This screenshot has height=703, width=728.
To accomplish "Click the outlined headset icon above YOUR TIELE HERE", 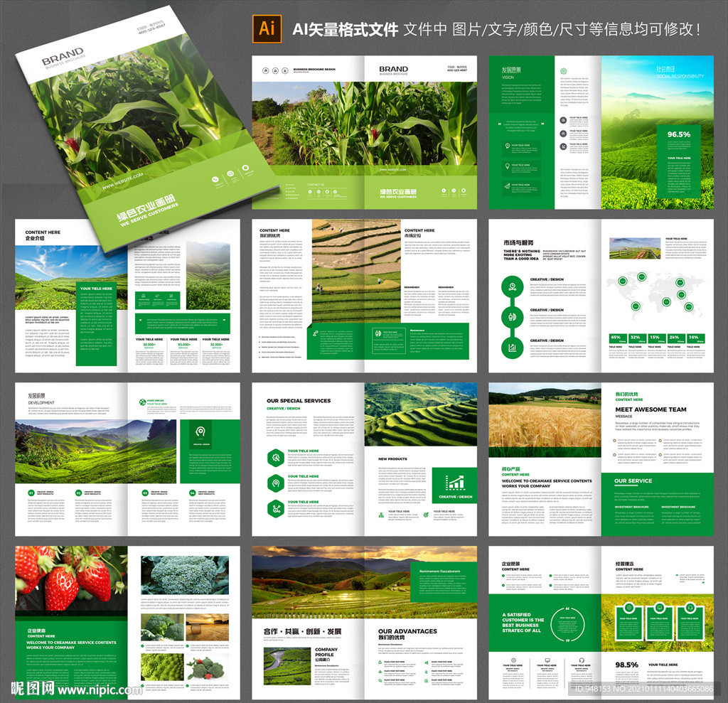I will pos(582,660).
